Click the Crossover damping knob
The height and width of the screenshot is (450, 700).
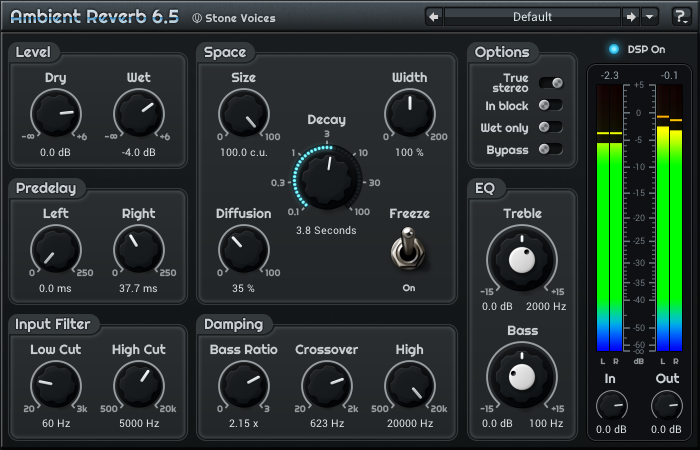(x=327, y=386)
